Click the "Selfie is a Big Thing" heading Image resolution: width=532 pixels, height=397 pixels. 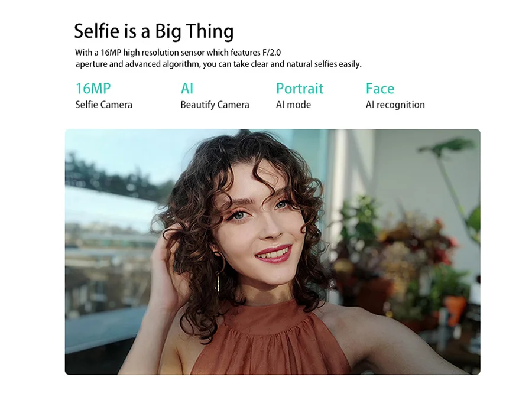(154, 31)
